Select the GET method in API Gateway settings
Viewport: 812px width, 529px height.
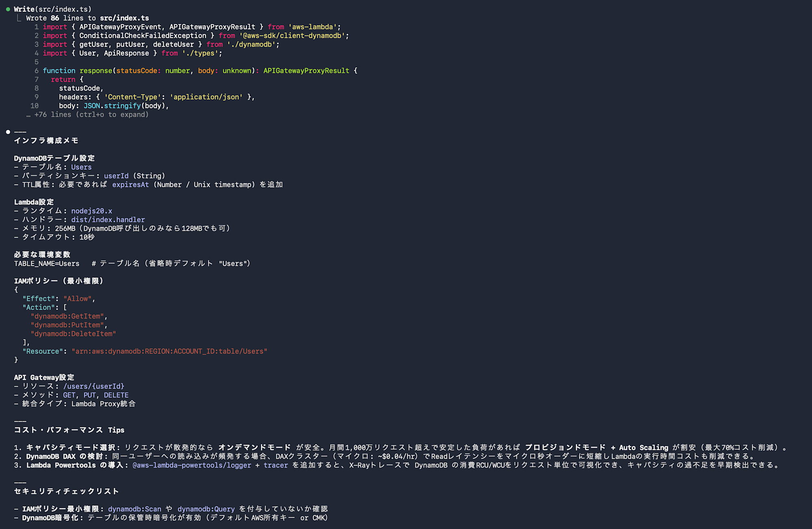[x=69, y=395]
